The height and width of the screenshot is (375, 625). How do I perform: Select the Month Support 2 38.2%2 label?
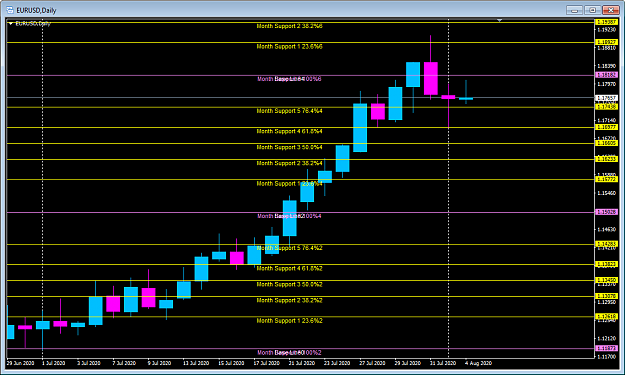(289, 300)
